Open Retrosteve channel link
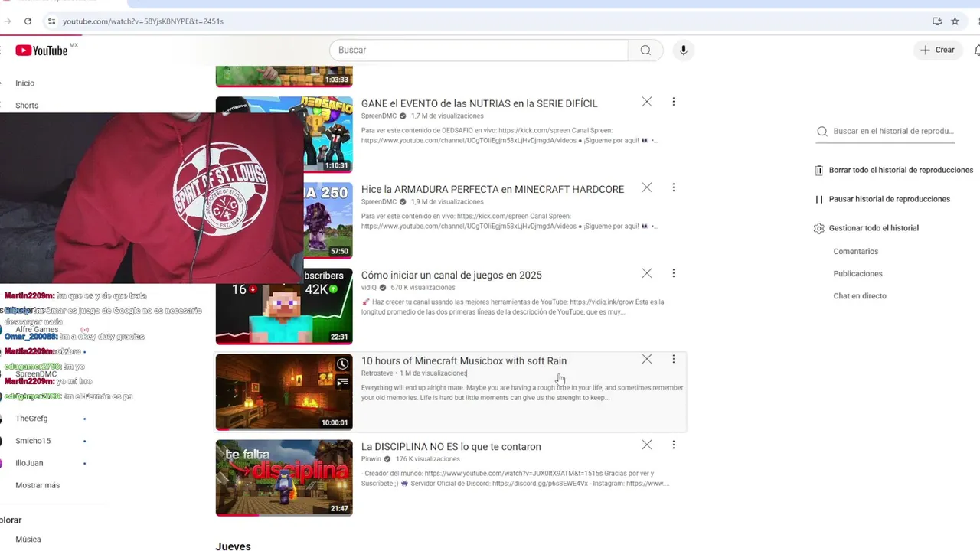Viewport: 980px width, 551px height. click(x=377, y=373)
